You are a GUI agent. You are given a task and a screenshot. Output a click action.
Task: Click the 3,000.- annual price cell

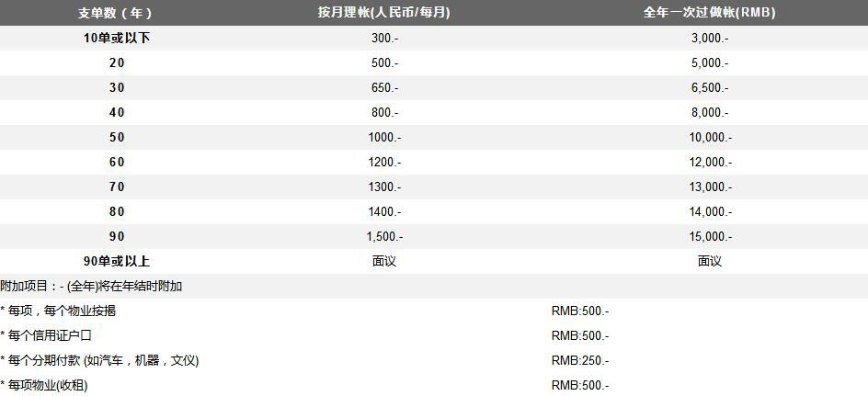[x=710, y=38]
